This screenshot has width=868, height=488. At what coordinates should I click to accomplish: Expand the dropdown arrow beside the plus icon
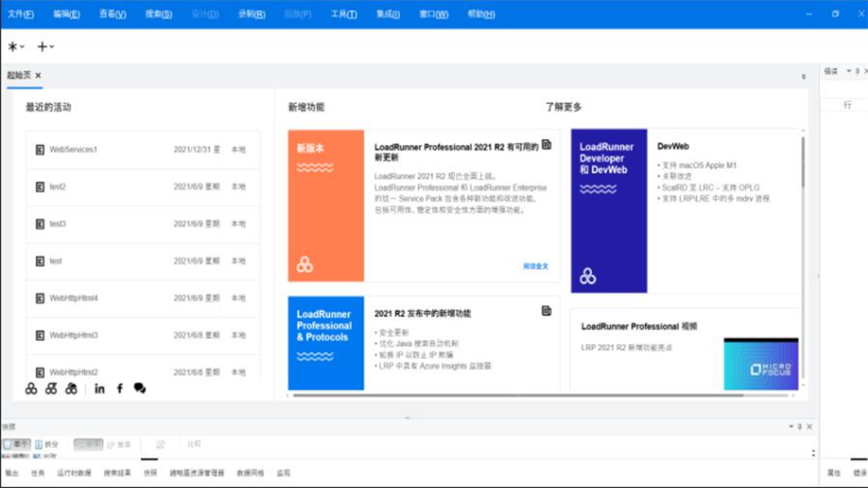52,47
